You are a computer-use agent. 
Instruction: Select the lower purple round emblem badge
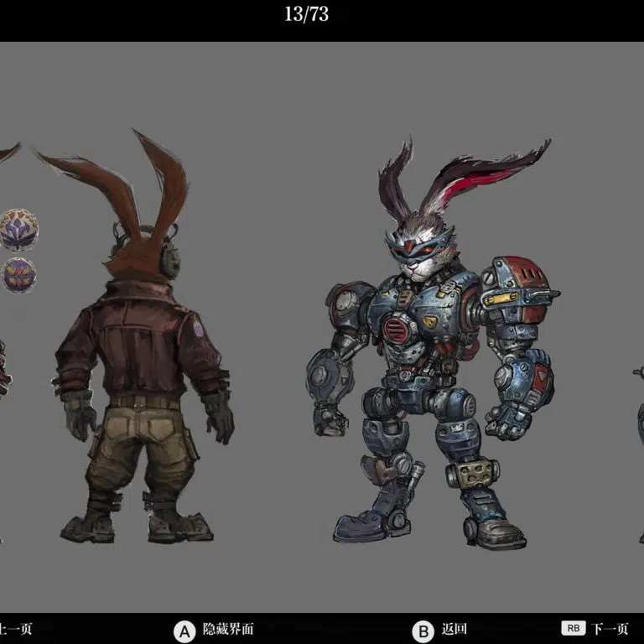coord(18,274)
